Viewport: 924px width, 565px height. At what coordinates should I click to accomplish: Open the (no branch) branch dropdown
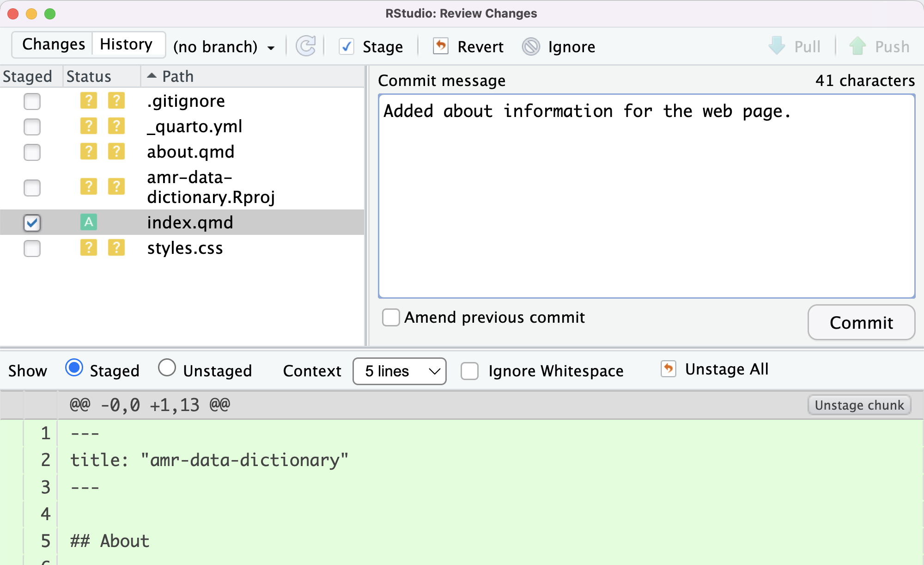click(224, 47)
